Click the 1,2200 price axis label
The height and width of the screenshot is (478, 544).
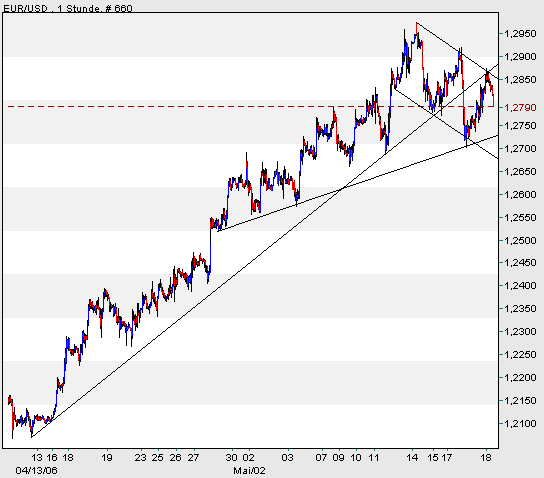pos(520,377)
